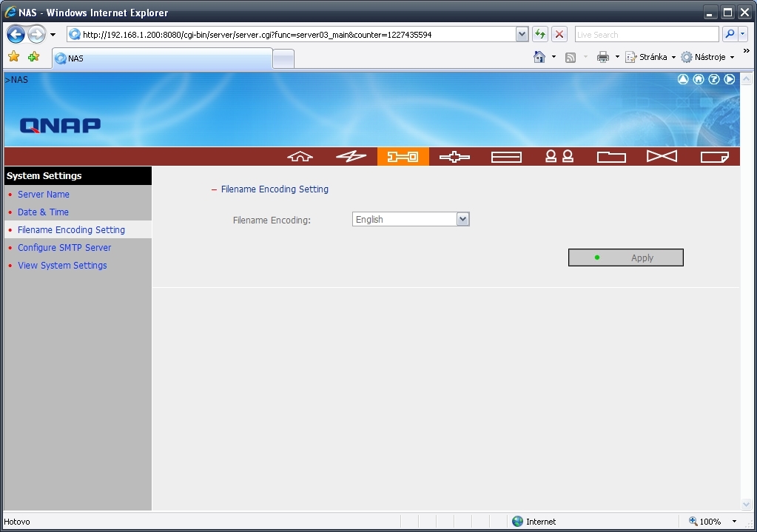Click the zoom magnifier in status bar
Screen dimensions: 757x532
pyautogui.click(x=693, y=521)
